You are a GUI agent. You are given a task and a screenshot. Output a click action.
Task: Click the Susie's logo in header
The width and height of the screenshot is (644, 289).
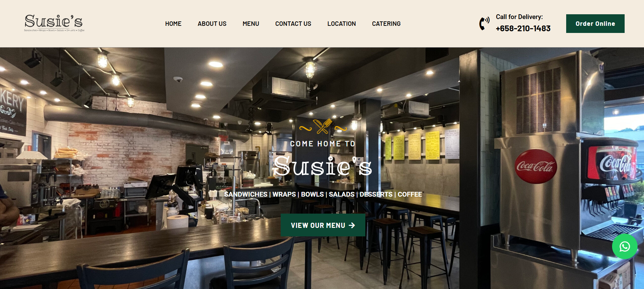(x=54, y=23)
